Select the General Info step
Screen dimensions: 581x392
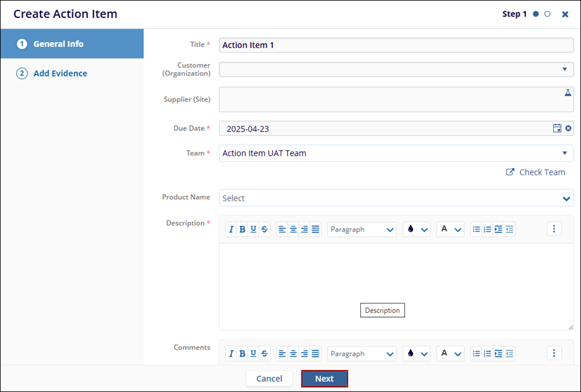[58, 44]
